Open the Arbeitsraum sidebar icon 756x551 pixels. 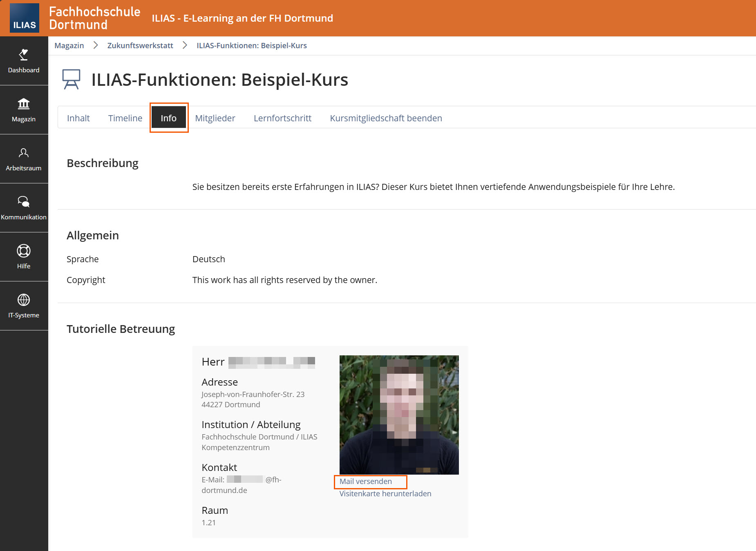click(24, 159)
